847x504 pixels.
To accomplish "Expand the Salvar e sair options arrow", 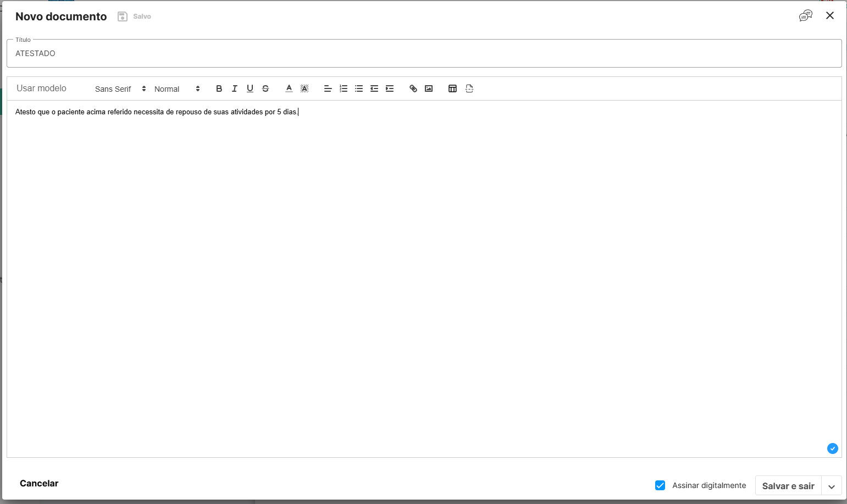I will click(832, 486).
